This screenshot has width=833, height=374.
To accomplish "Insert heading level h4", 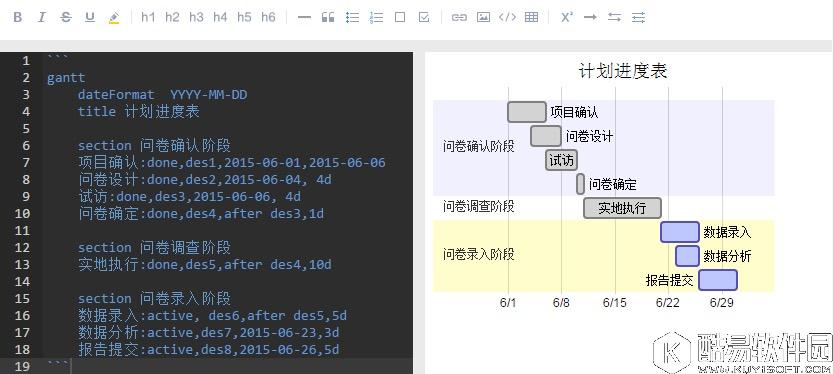I will (x=220, y=18).
